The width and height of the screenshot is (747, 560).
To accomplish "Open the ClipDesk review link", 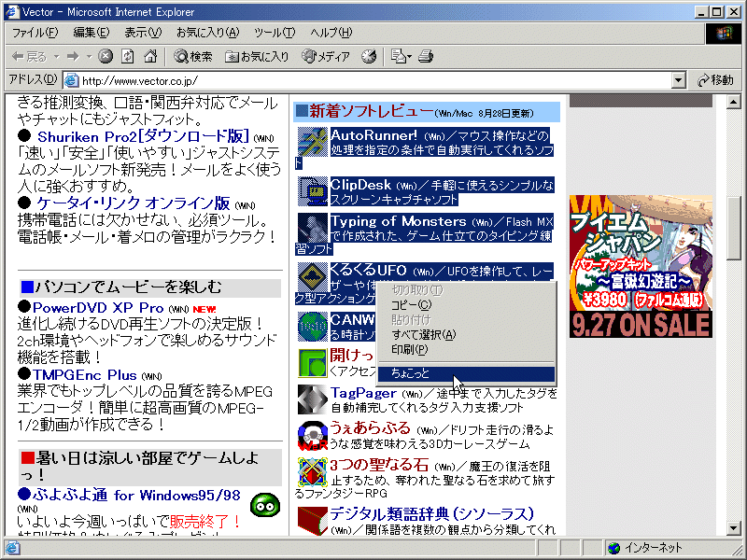I will pyautogui.click(x=360, y=185).
